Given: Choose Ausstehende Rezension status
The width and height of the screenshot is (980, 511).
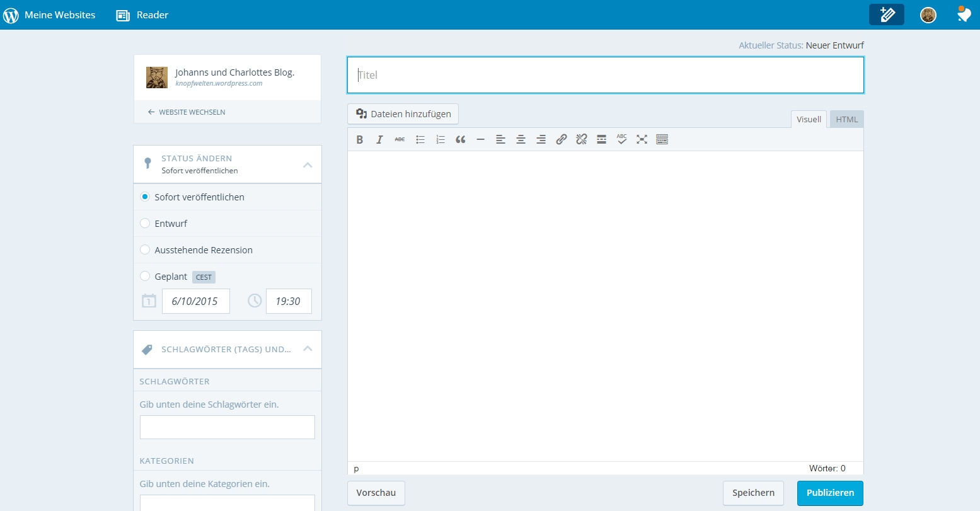Looking at the screenshot, I should click(145, 250).
